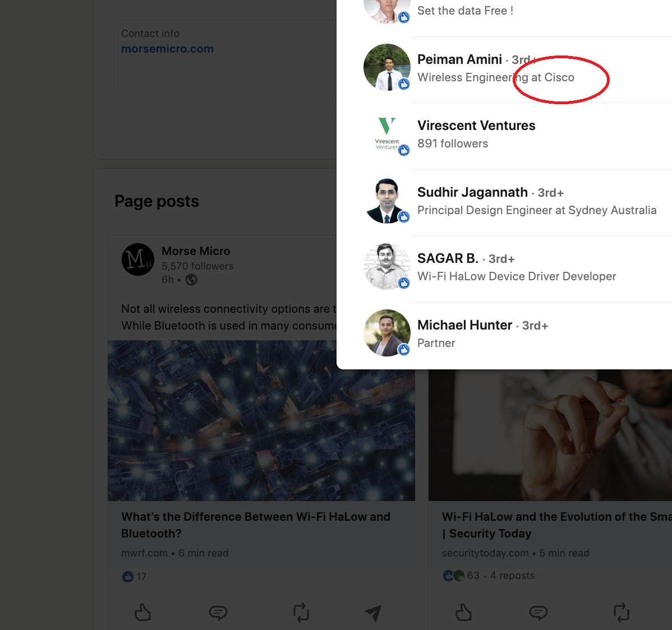Open Michael Hunter's profile from reactions
This screenshot has height=630, width=672.
pyautogui.click(x=464, y=325)
